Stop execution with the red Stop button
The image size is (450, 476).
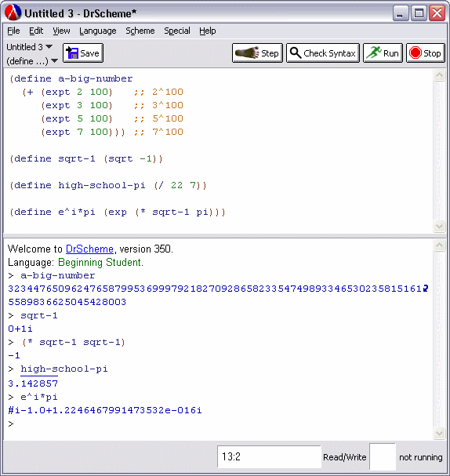(x=426, y=53)
